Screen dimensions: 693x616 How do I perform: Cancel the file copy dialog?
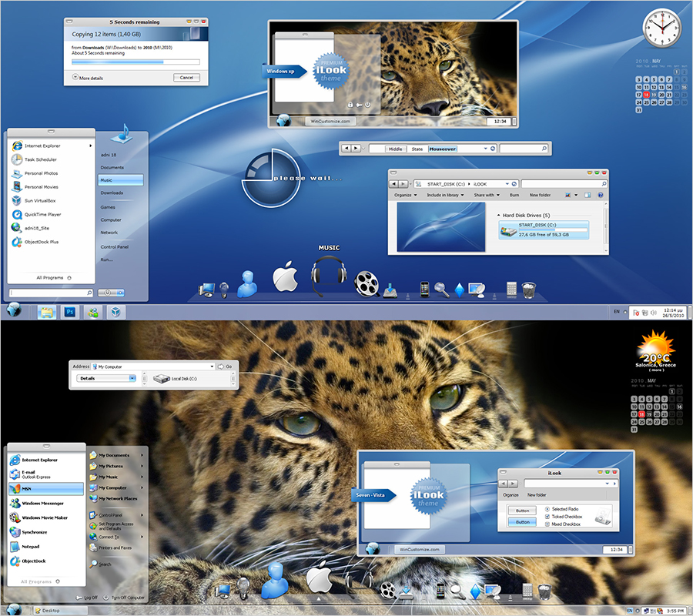click(186, 78)
